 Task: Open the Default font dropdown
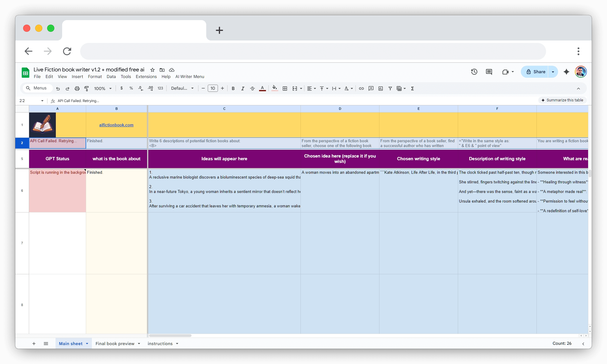182,88
